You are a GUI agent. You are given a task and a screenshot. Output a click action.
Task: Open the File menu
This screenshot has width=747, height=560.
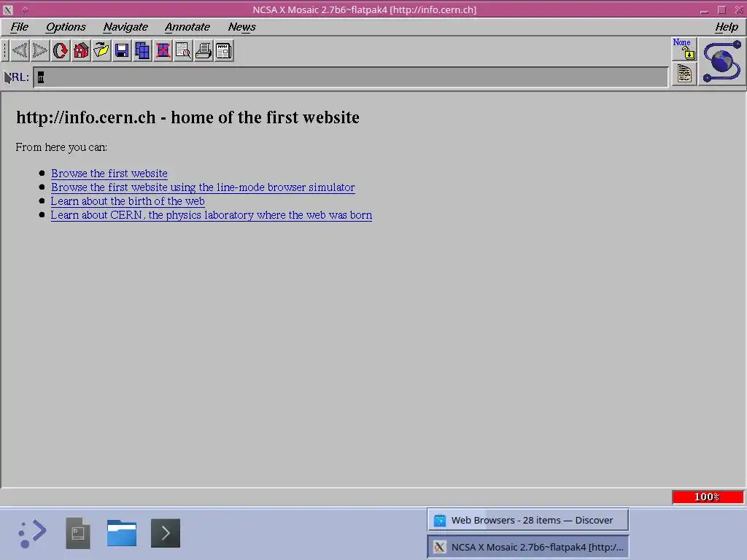(20, 27)
